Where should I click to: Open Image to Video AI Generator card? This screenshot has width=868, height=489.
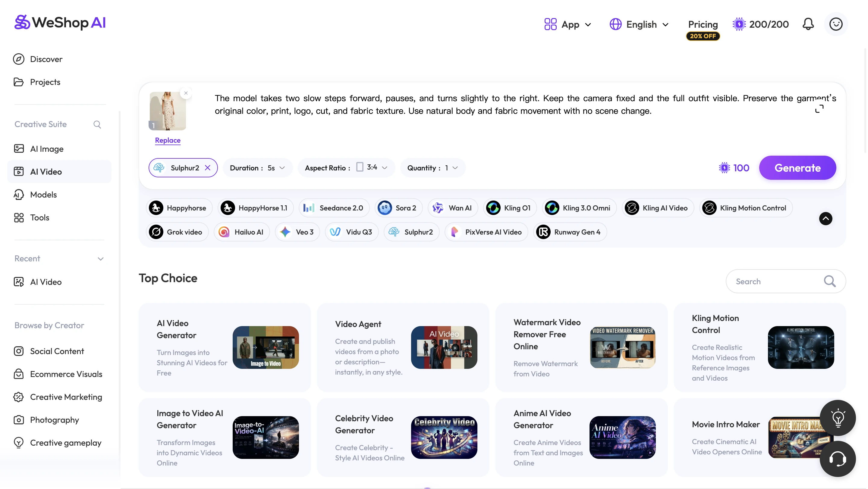tap(225, 437)
